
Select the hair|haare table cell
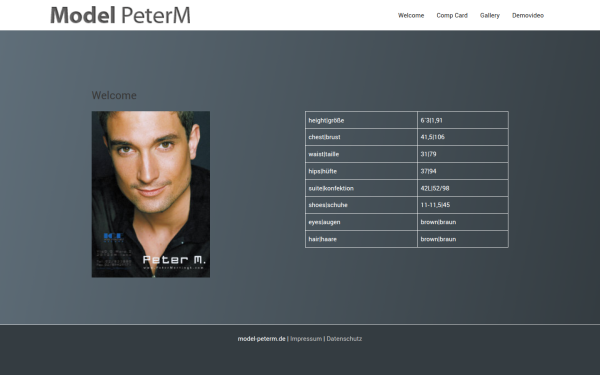point(361,239)
